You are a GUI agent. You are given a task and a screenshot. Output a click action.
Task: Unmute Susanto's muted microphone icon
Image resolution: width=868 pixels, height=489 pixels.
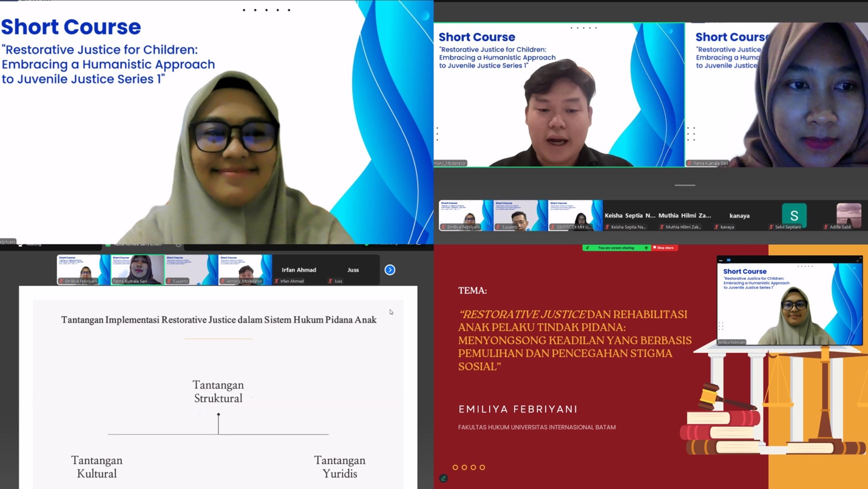pos(170,280)
